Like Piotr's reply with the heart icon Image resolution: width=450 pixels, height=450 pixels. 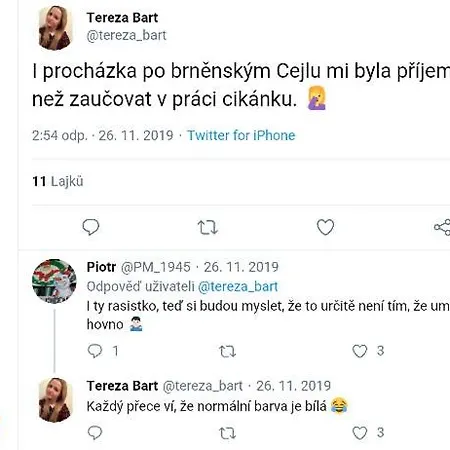tap(360, 351)
